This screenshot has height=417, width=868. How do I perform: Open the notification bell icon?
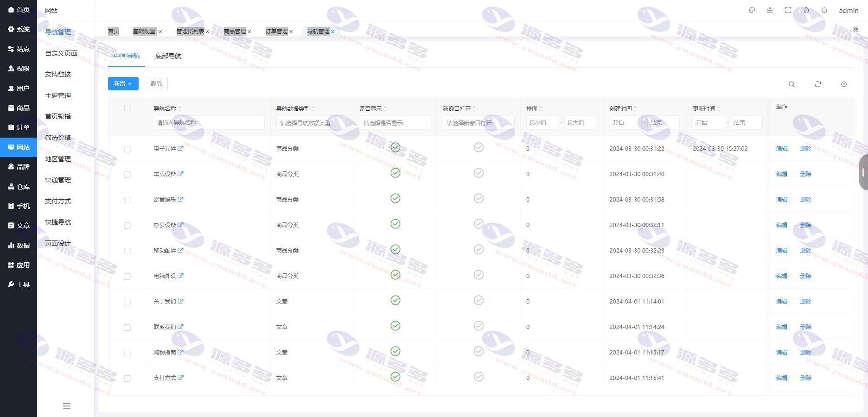824,10
